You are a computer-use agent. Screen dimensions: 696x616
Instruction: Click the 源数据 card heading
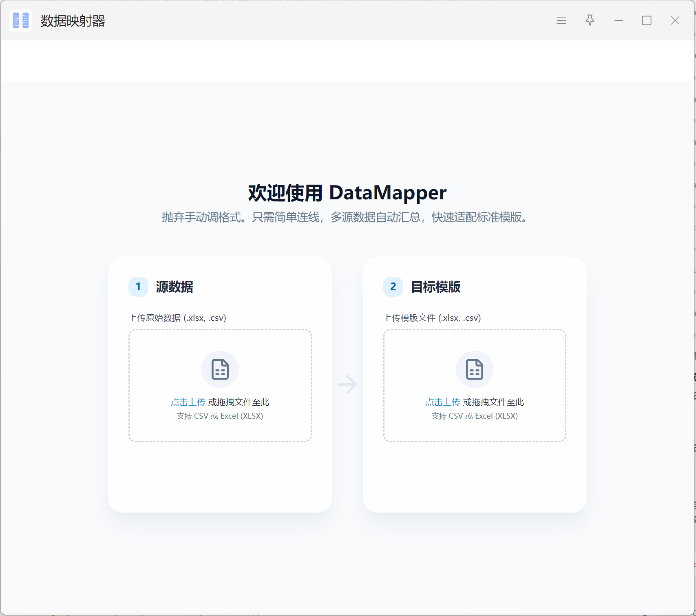(175, 287)
